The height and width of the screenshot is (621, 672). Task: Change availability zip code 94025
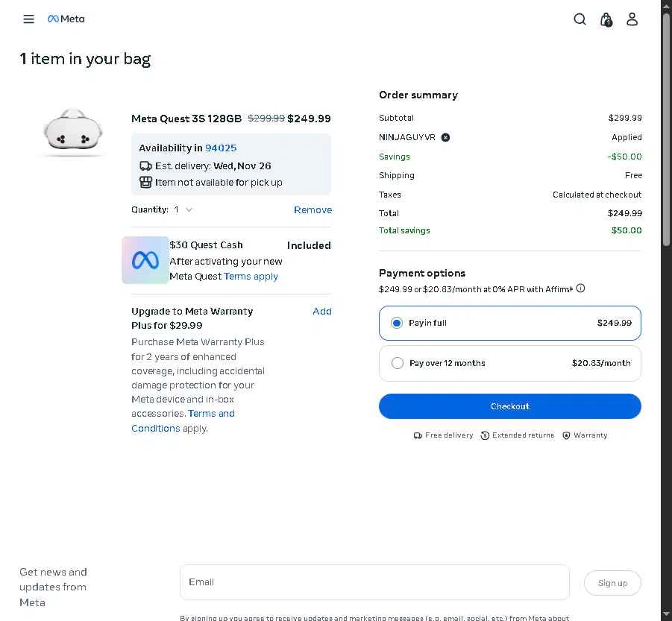[x=221, y=148]
